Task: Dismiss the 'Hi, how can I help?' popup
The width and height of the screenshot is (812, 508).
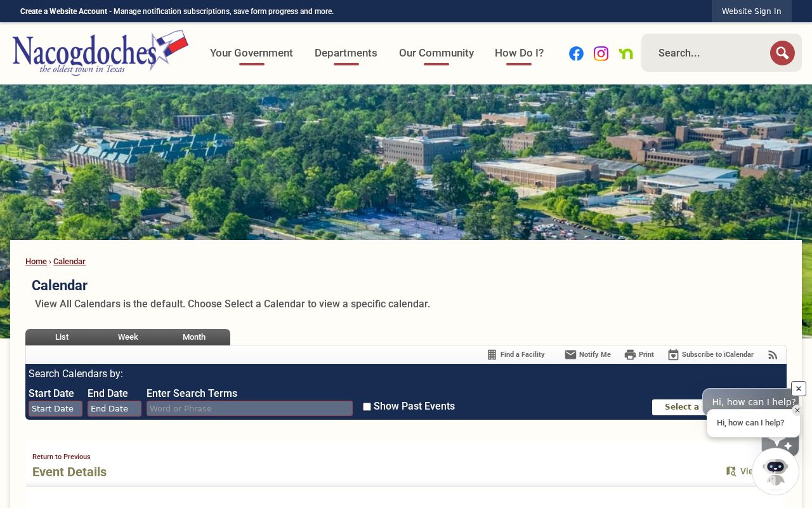Action: click(x=799, y=389)
